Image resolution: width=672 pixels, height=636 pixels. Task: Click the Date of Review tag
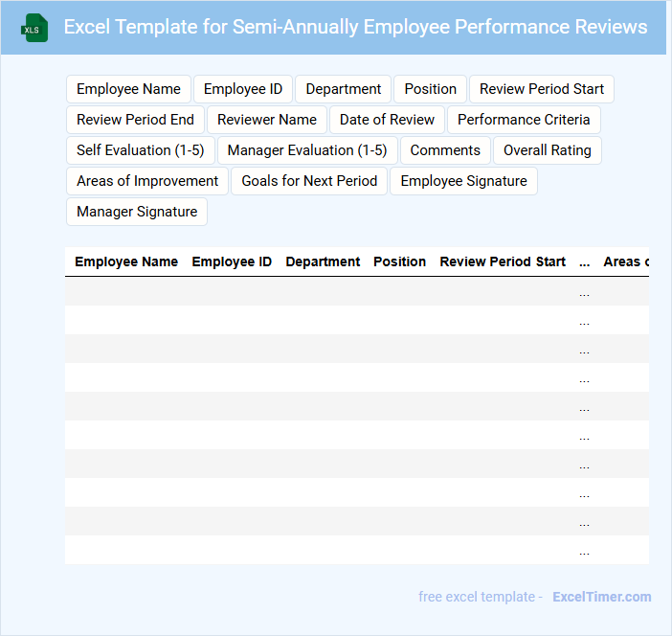[x=387, y=120]
